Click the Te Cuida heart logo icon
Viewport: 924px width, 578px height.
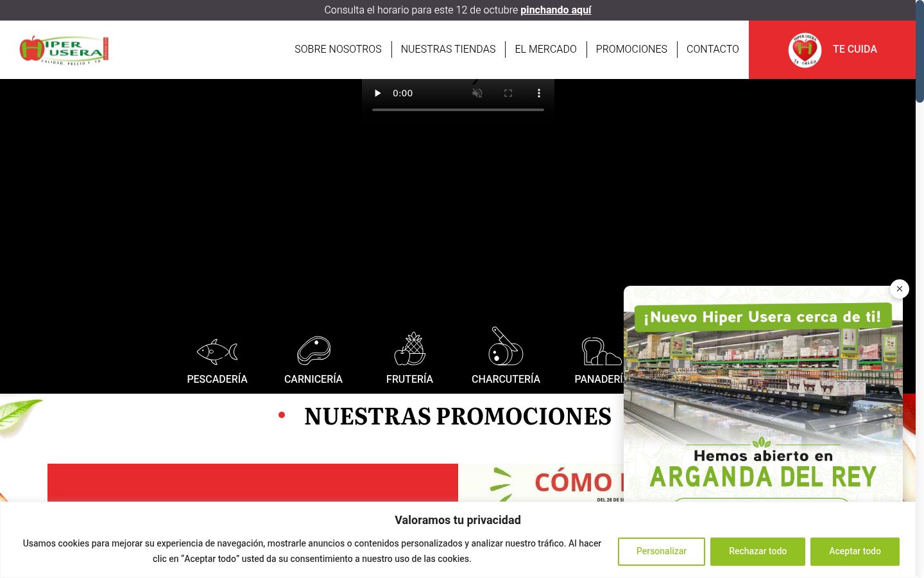(x=805, y=49)
